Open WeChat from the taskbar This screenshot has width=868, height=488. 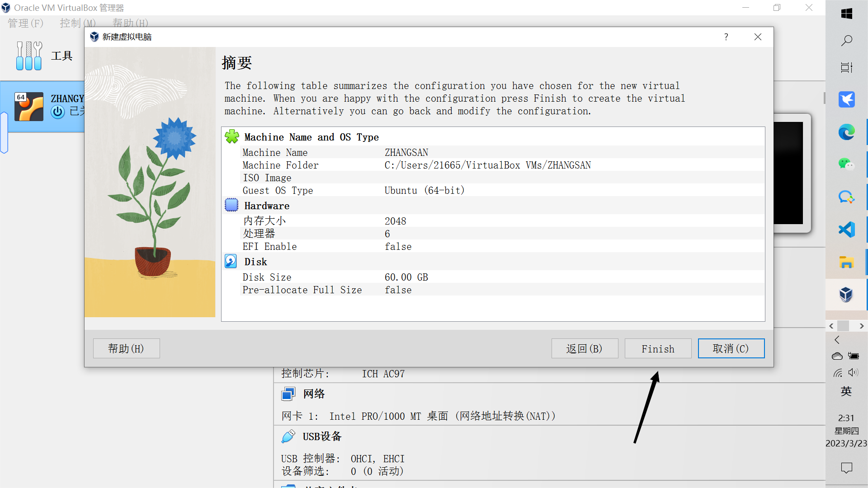point(847,164)
